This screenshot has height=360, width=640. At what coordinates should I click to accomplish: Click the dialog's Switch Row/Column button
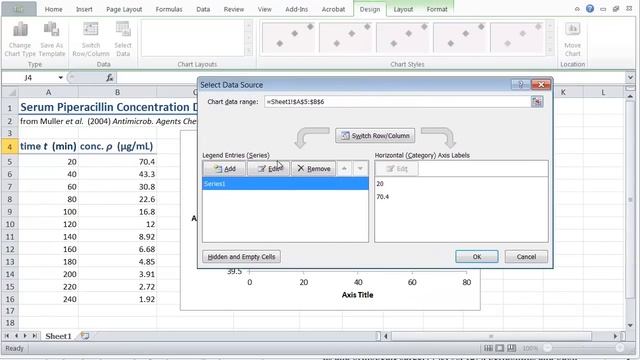point(375,136)
